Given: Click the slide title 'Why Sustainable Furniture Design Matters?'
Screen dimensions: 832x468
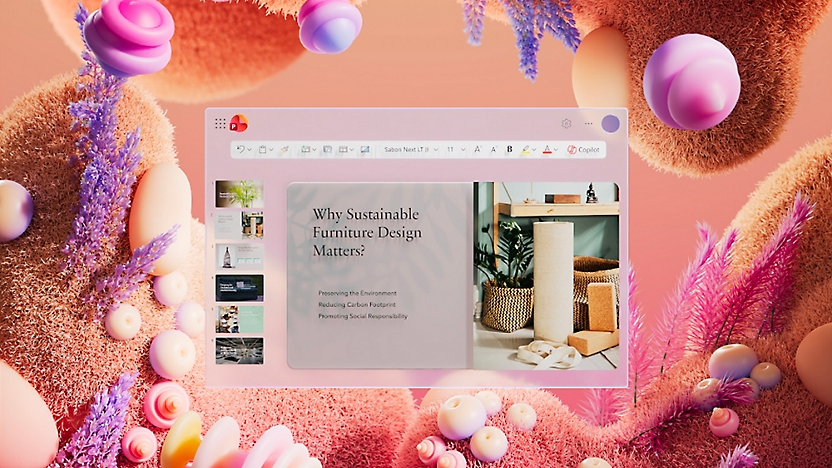Looking at the screenshot, I should click(367, 233).
